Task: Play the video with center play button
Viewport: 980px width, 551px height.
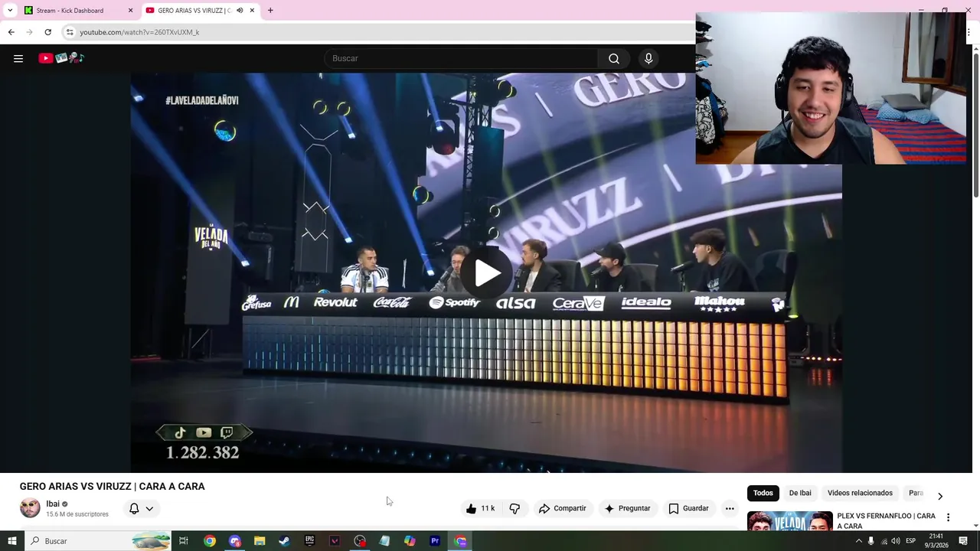Action: click(x=487, y=273)
